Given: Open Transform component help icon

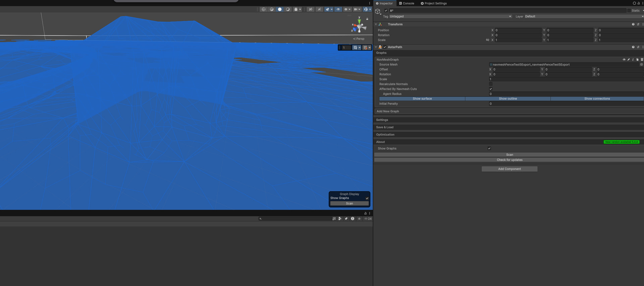Looking at the screenshot, I should coord(633,25).
